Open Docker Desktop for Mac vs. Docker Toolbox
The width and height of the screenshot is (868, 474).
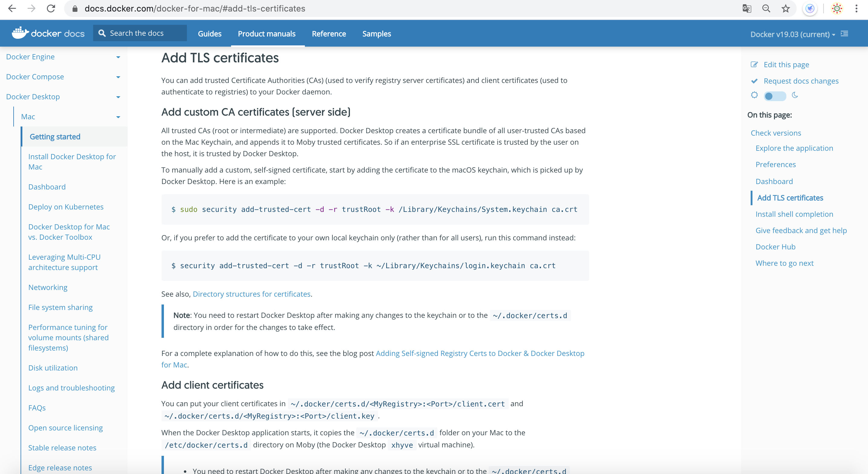click(x=69, y=232)
